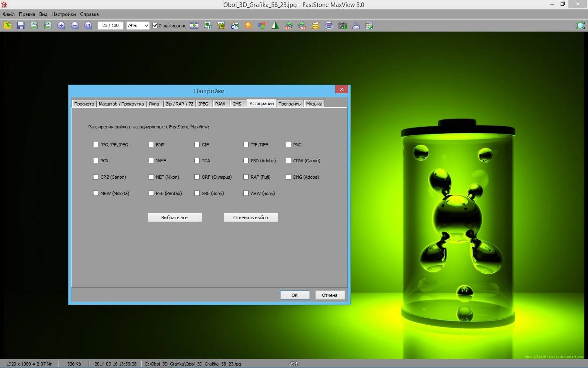Click the 1920 x 1080 status text
The height and width of the screenshot is (368, 588).
[x=29, y=364]
